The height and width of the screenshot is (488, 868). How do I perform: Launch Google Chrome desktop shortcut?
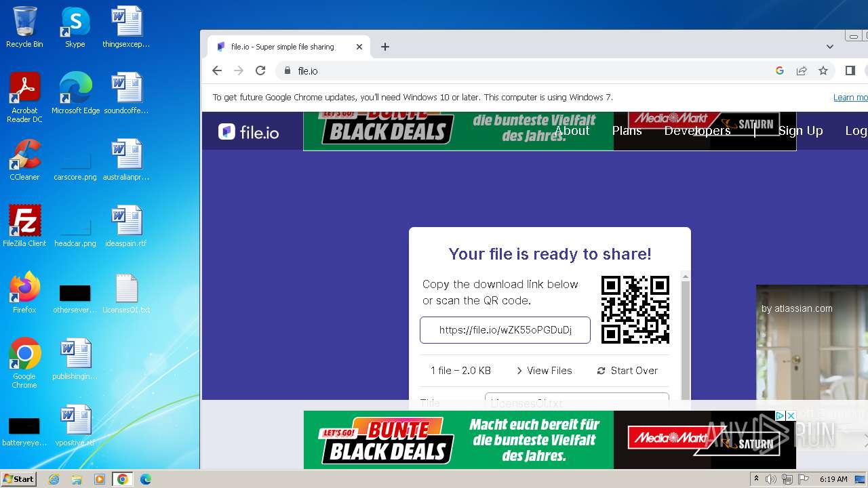[24, 363]
